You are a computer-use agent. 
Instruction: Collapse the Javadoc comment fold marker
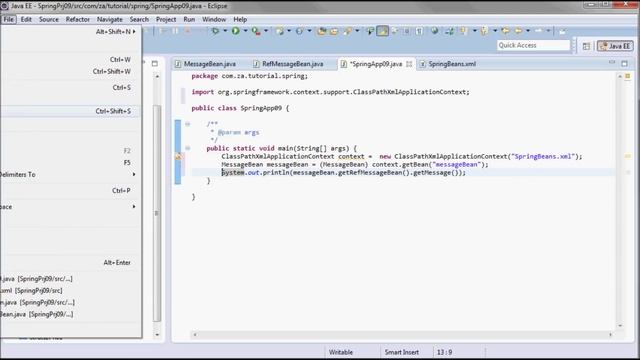click(x=187, y=124)
